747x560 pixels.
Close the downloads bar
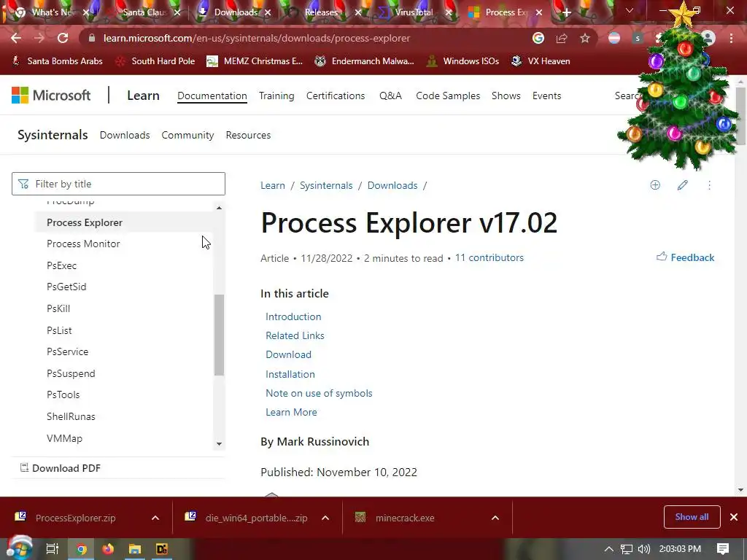pyautogui.click(x=734, y=517)
